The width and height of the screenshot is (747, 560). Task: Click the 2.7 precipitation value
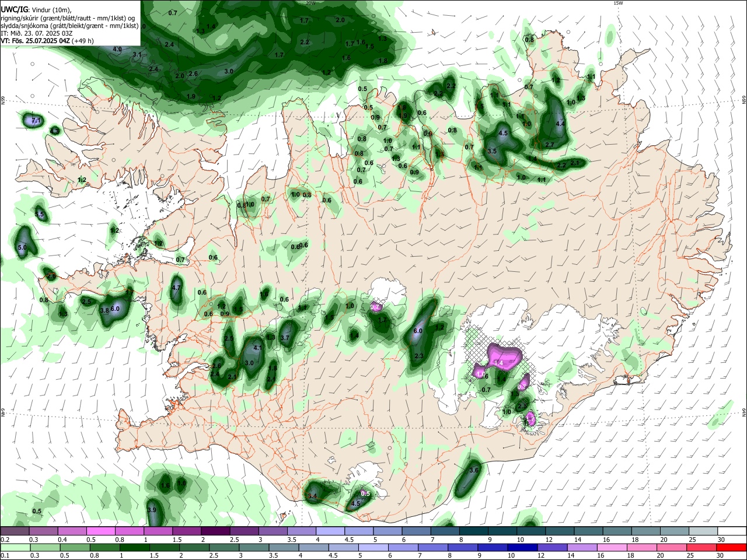(x=549, y=145)
